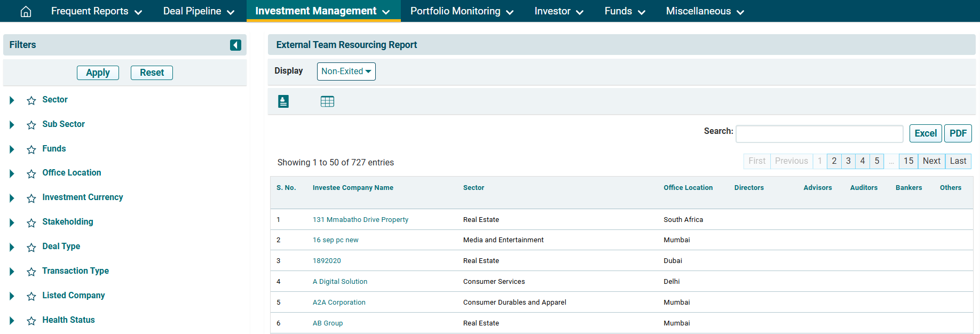Star the Funds filter as favorite
Screen dimensions: 980x334
tap(31, 149)
